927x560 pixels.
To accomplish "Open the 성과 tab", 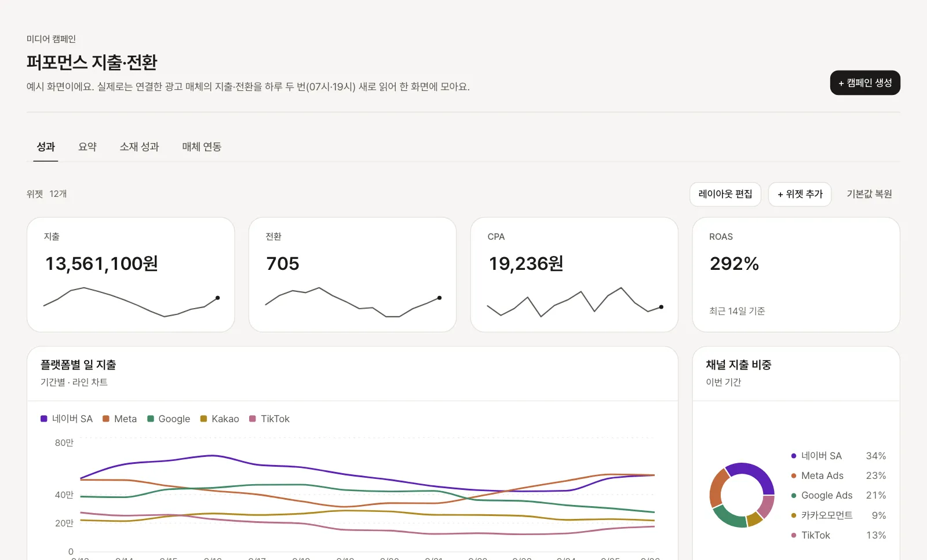I will pos(46,147).
